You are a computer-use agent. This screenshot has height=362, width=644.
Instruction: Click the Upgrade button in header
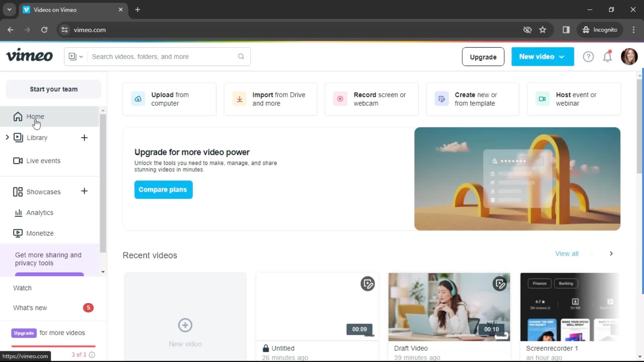483,57
